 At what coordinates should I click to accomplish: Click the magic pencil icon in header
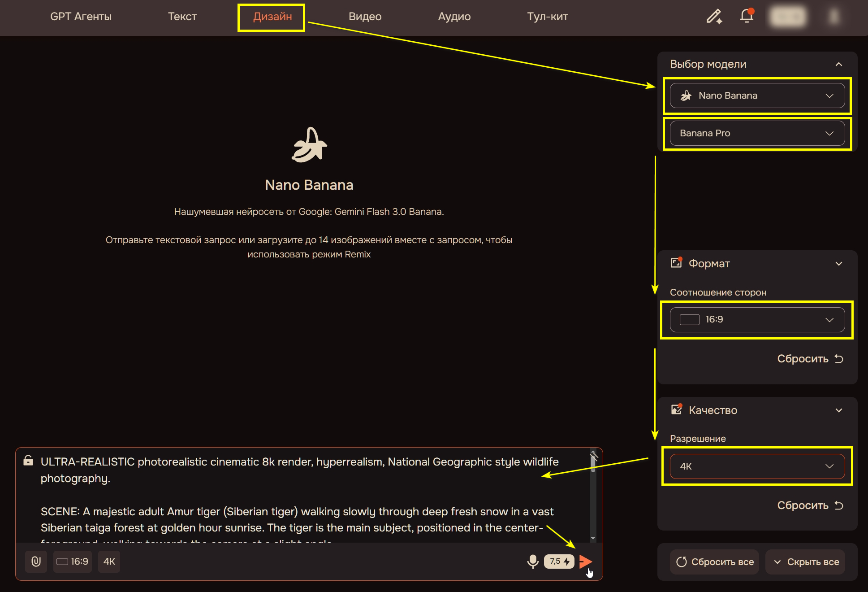pyautogui.click(x=714, y=17)
